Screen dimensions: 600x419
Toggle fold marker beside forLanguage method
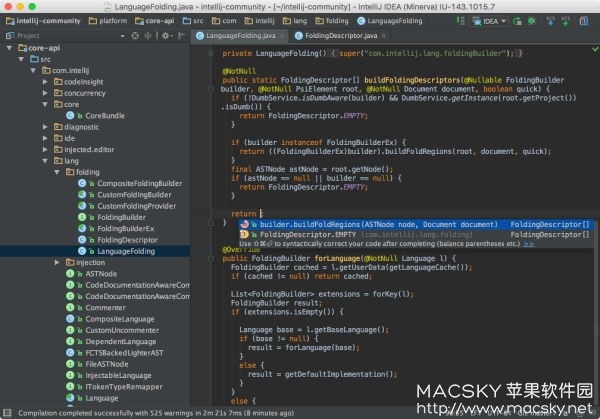[x=210, y=259]
